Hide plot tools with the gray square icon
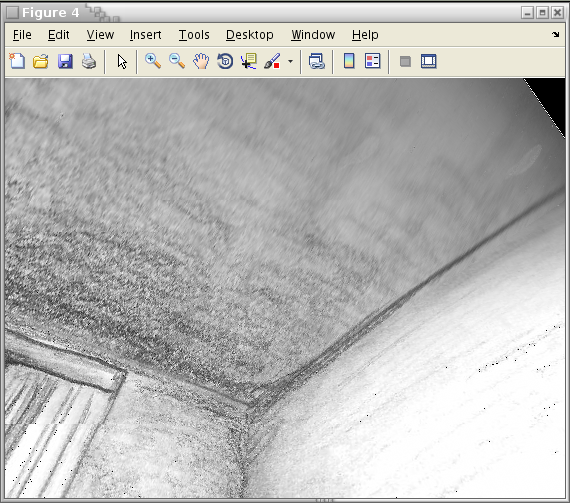The height and width of the screenshot is (503, 570). click(405, 61)
